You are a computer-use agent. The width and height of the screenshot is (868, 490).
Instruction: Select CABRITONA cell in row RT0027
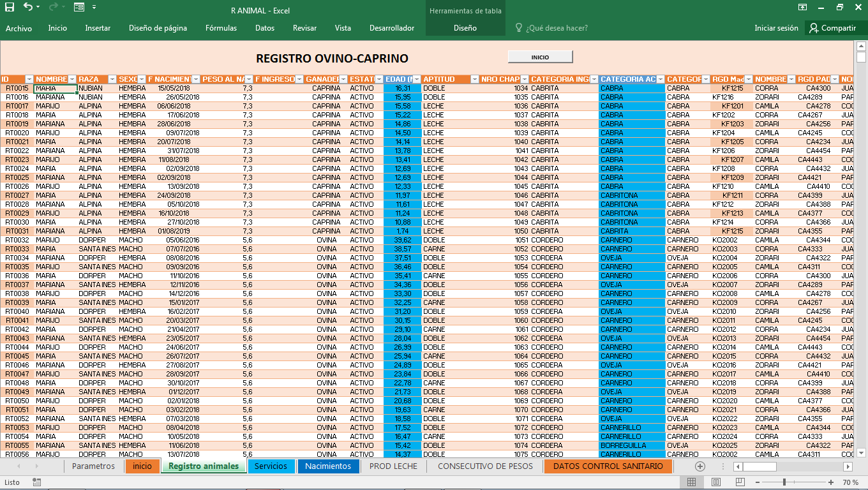(632, 195)
